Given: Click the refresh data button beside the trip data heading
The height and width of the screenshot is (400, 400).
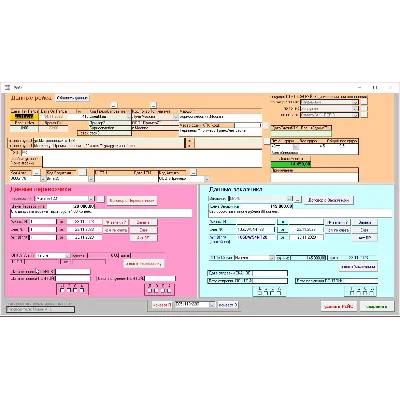Looking at the screenshot, I should pos(73,98).
